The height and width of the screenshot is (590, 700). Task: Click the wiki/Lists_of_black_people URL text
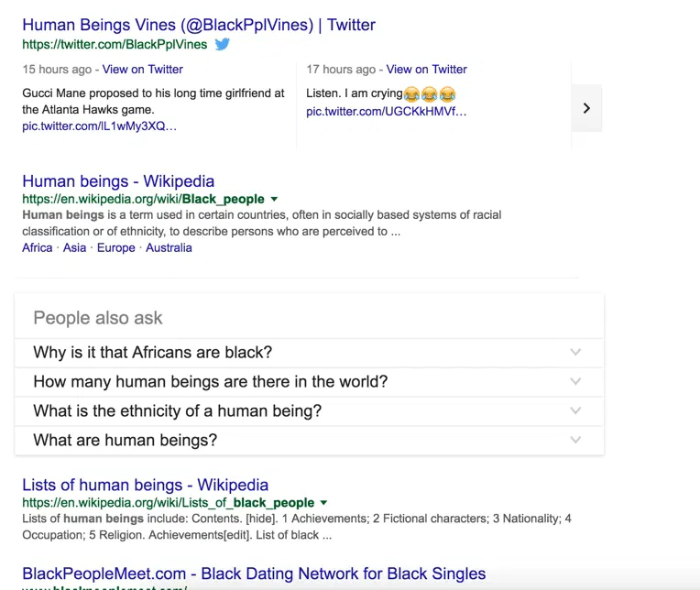coord(169,503)
